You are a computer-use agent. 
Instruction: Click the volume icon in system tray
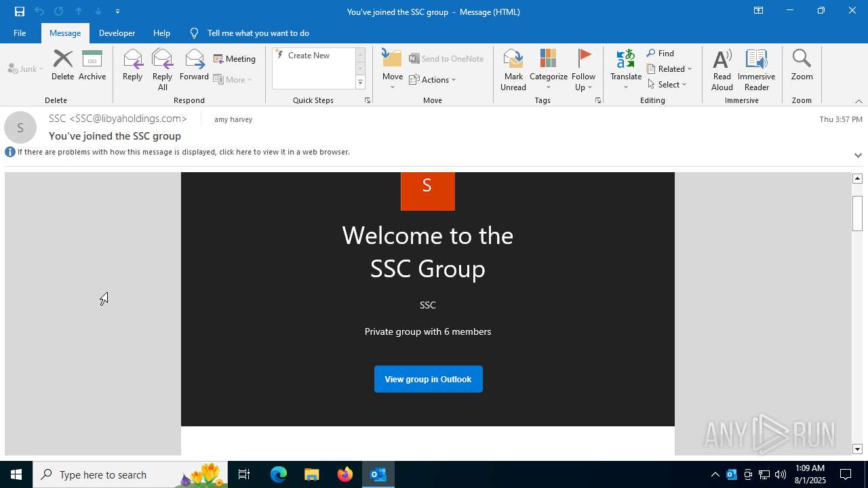click(x=781, y=474)
